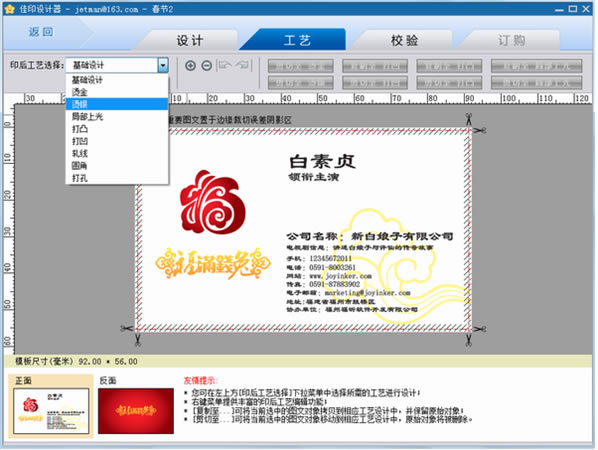Select the 反面 red back thumbnail
598x450 pixels.
tap(136, 411)
